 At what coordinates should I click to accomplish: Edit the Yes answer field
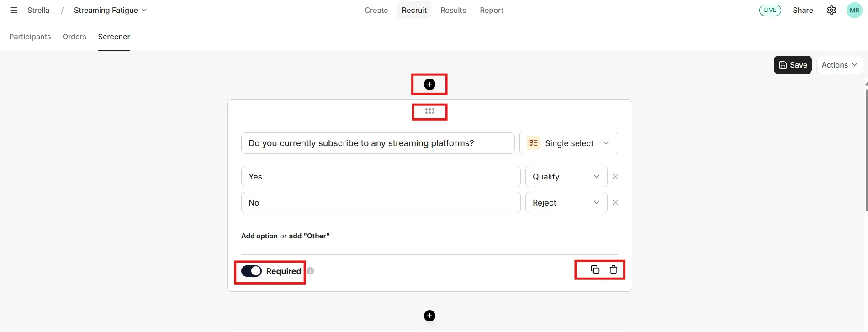pos(381,177)
